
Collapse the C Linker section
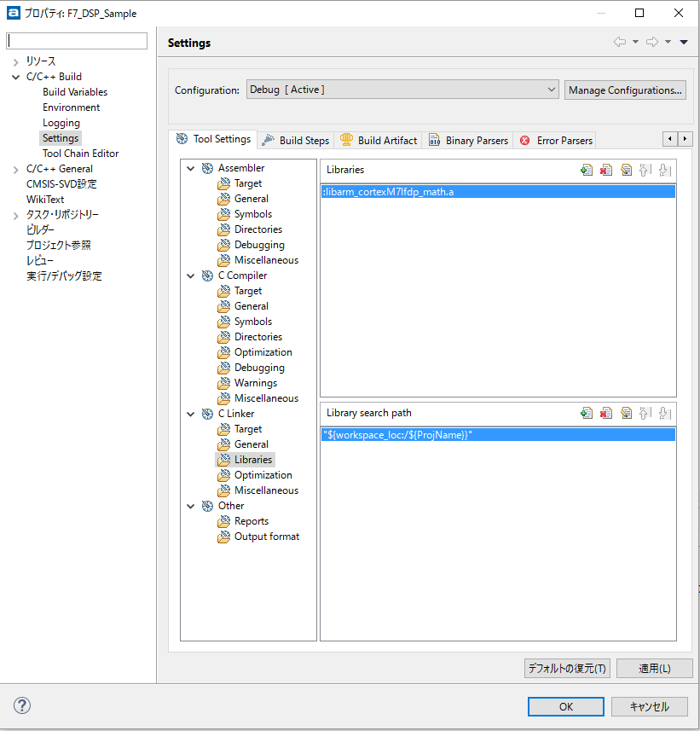click(x=191, y=414)
